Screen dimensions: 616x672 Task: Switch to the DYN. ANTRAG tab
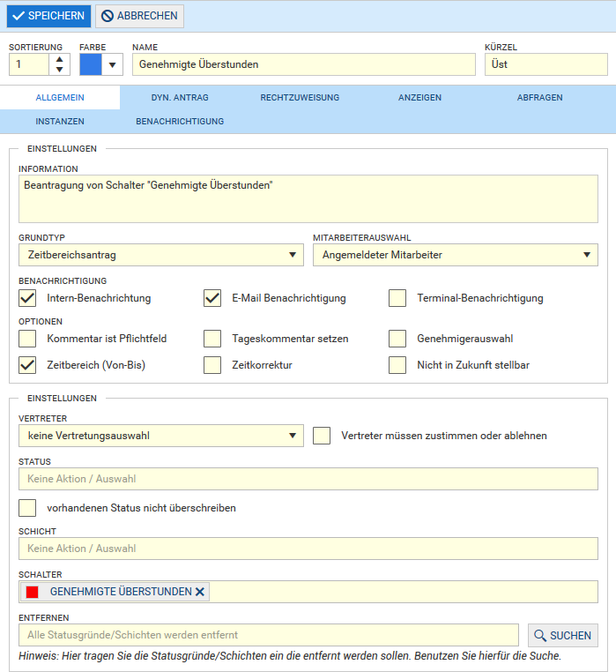[x=180, y=97]
